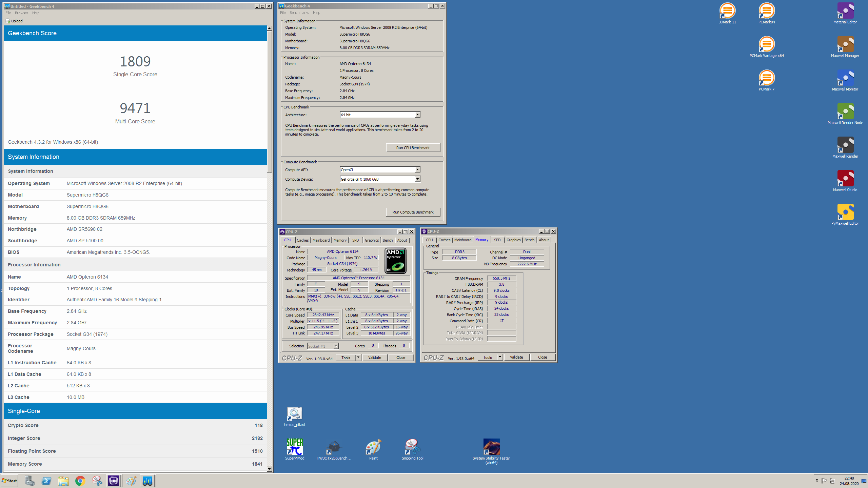
Task: Click Validate in the Memory tab CPU-Z window
Action: coord(516,357)
